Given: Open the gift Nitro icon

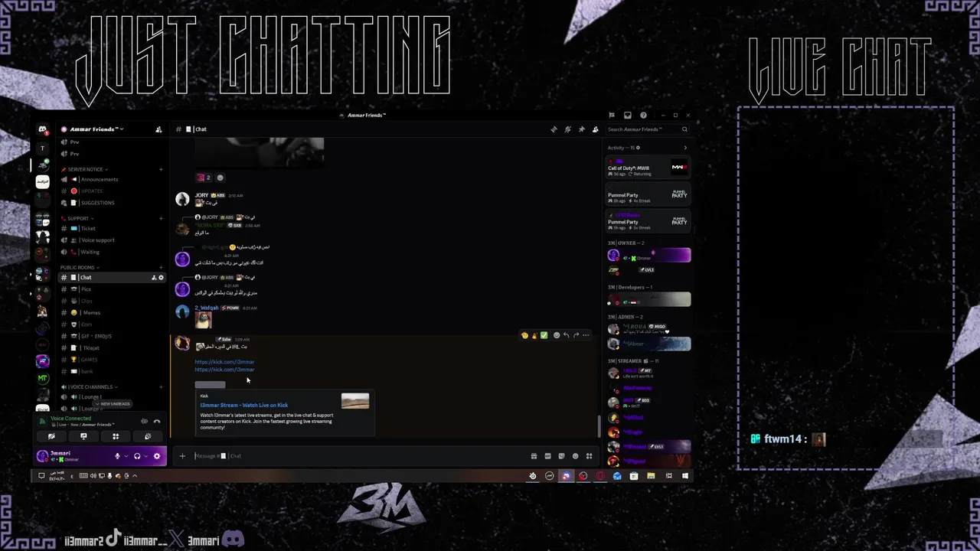Looking at the screenshot, I should [534, 456].
